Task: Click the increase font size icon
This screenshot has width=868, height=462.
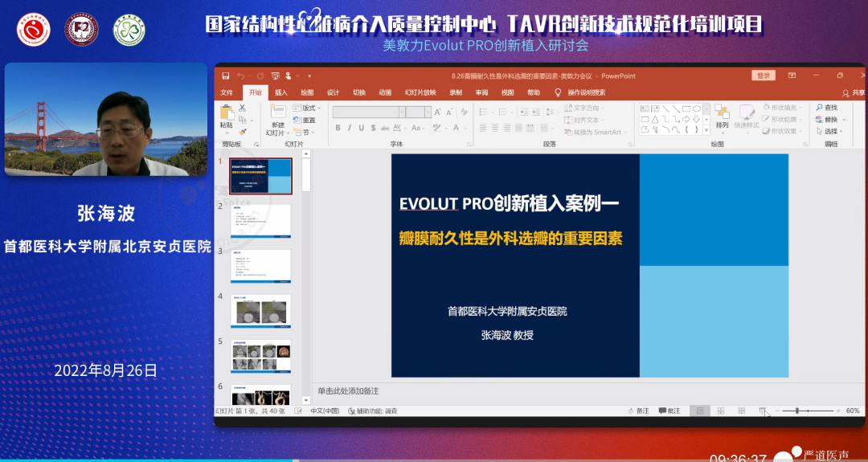Action: (x=438, y=112)
